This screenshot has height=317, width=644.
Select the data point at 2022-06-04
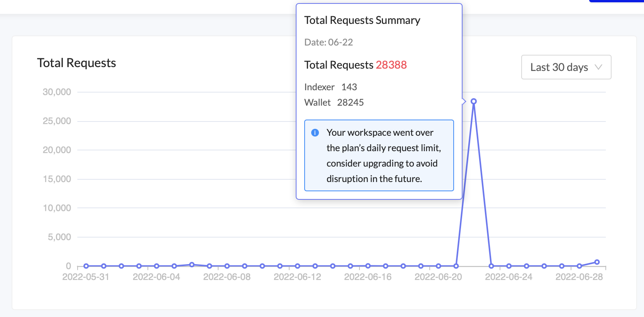157,266
